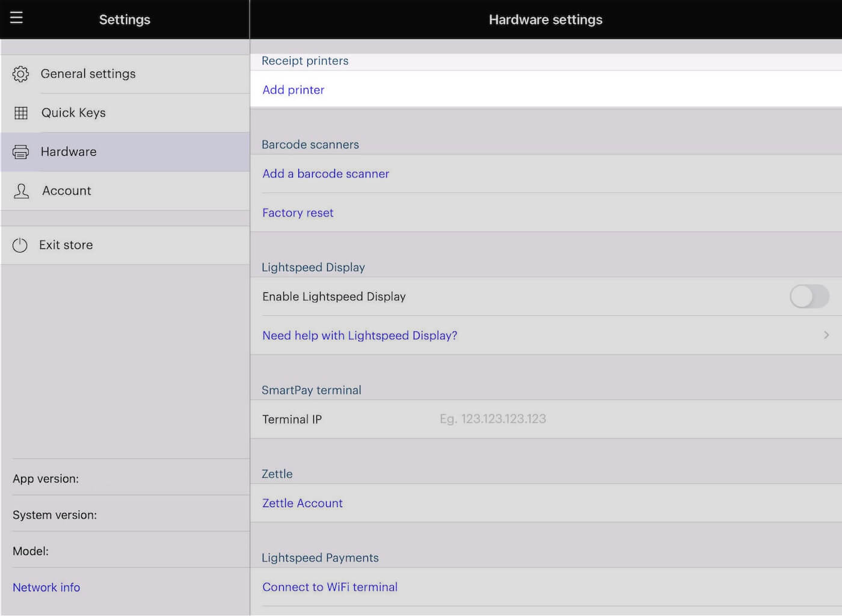Expand Lightspeed Display help chevron
Screen dimensions: 842x616
pyautogui.click(x=826, y=335)
